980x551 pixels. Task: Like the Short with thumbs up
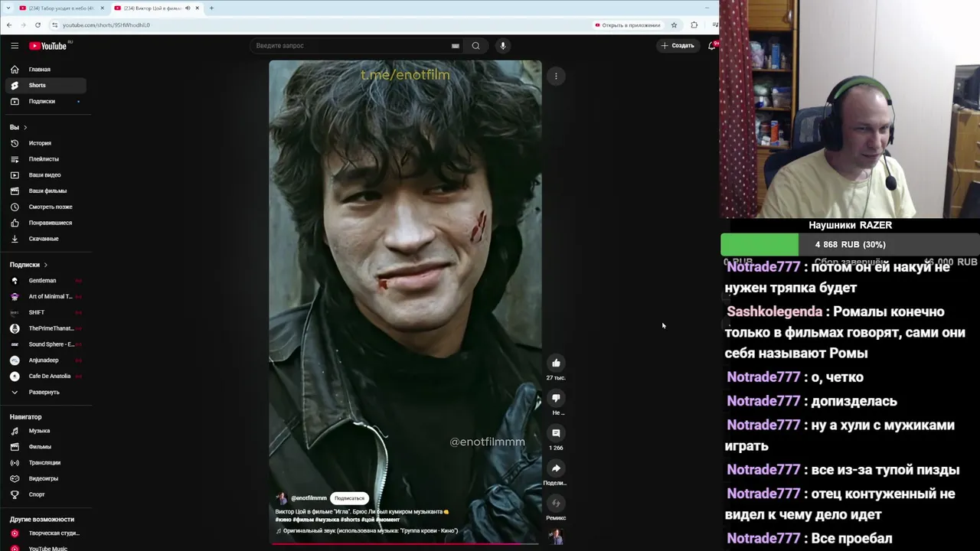coord(556,363)
